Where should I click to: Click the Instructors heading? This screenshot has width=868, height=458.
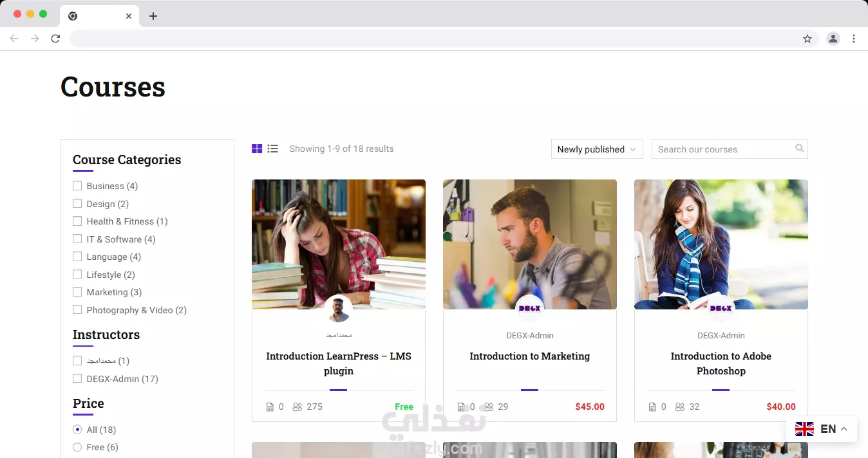coord(106,334)
